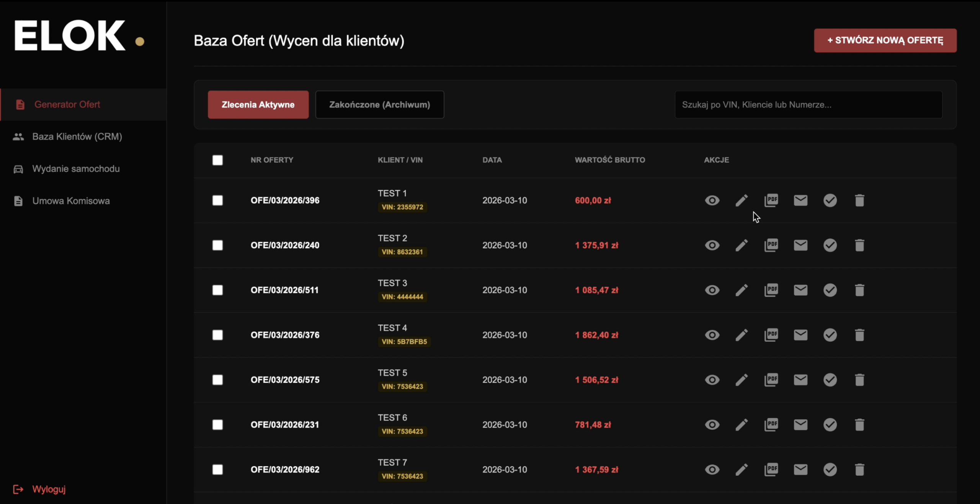Viewport: 980px width, 504px height.
Task: Mark offer OFE/03/2026/240 as done
Action: [x=830, y=245]
